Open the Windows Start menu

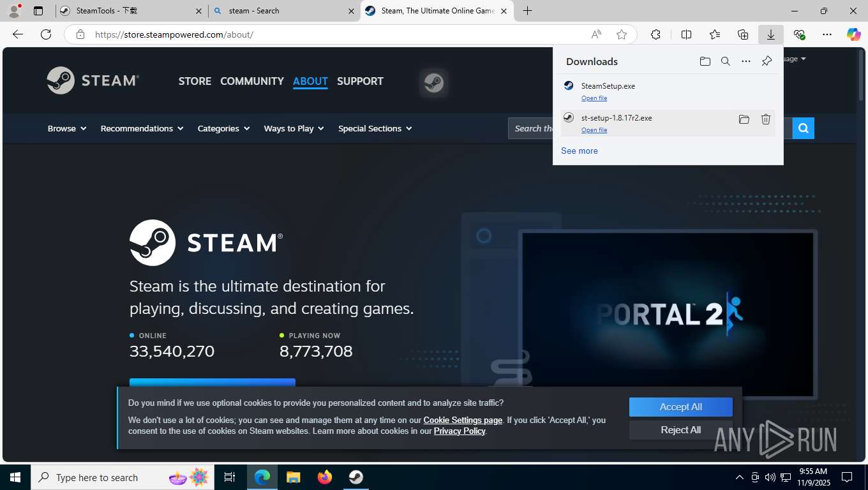15,477
